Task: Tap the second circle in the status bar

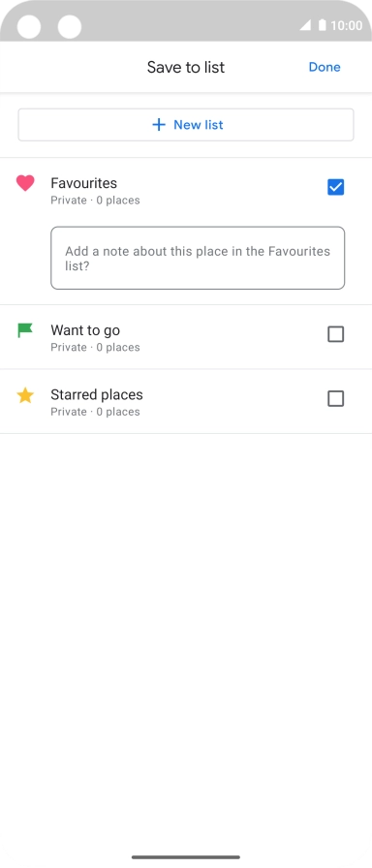Action: point(70,26)
